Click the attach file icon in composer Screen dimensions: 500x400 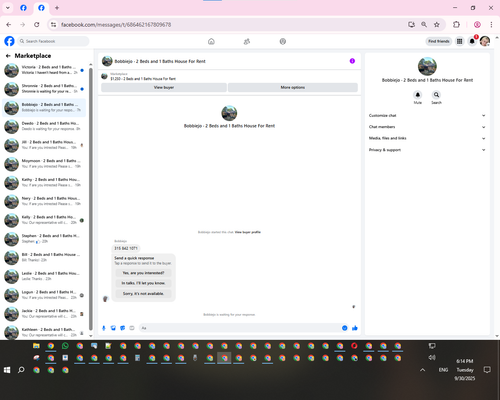[x=113, y=328]
